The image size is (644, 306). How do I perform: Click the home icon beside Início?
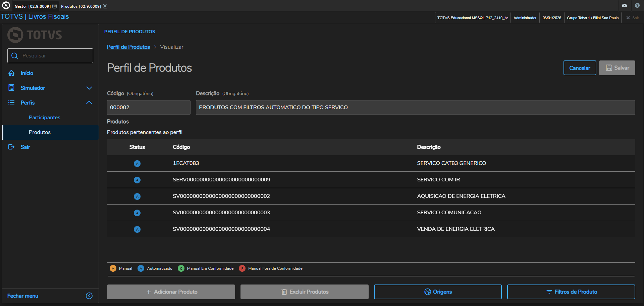tap(11, 73)
